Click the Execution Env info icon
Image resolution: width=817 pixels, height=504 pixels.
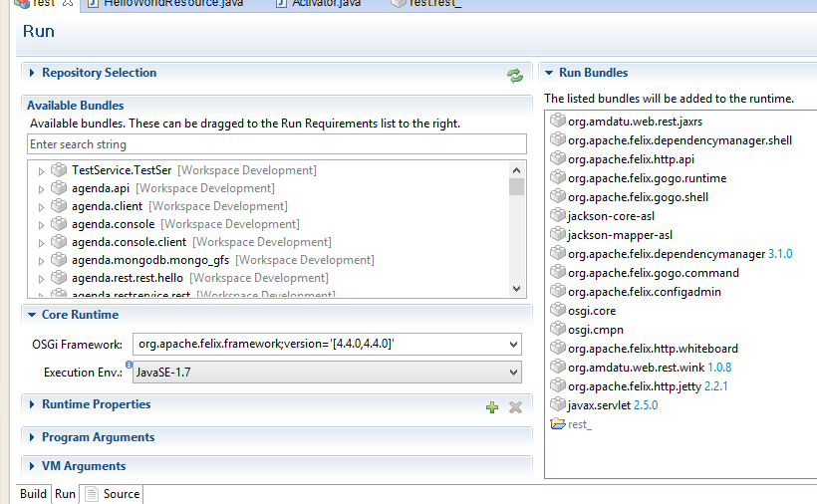coord(129,364)
